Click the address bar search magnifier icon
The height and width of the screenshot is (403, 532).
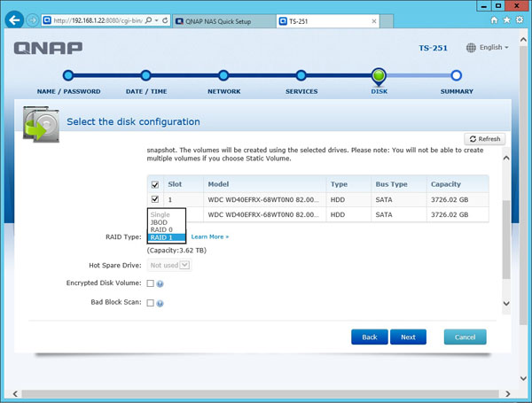(148, 20)
